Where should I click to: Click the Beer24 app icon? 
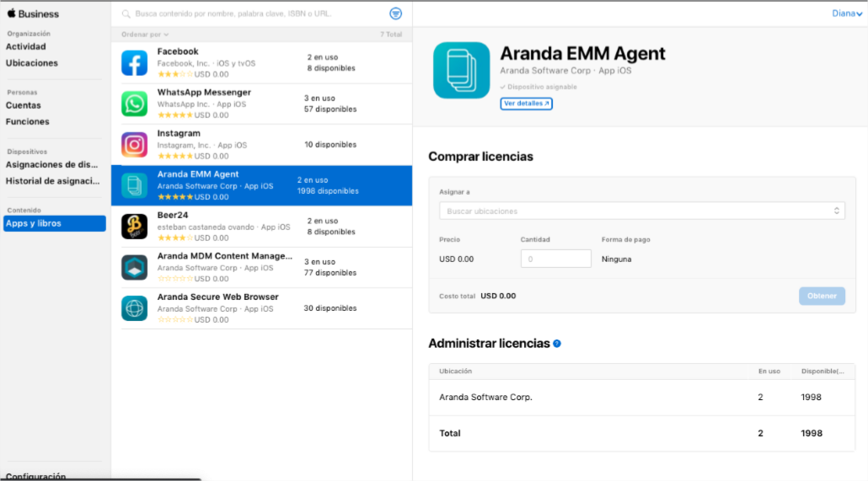click(x=135, y=227)
